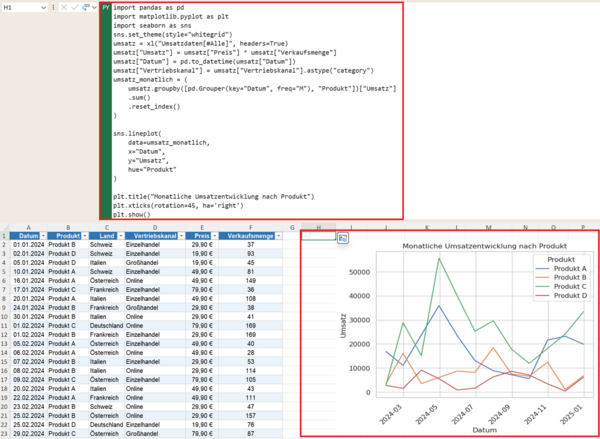
Task: Open the Datum column filter dropdown
Action: coord(43,236)
